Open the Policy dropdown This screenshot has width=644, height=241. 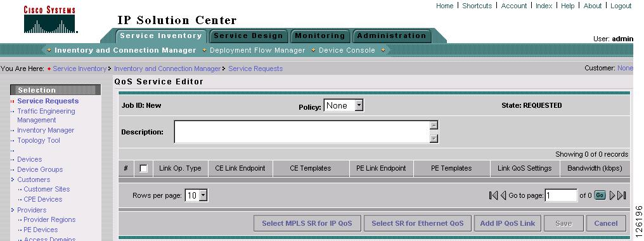point(344,106)
